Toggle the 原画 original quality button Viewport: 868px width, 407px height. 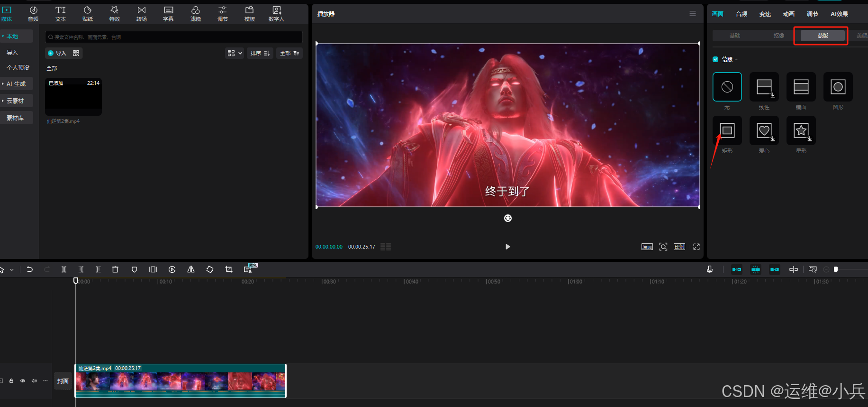click(x=647, y=247)
